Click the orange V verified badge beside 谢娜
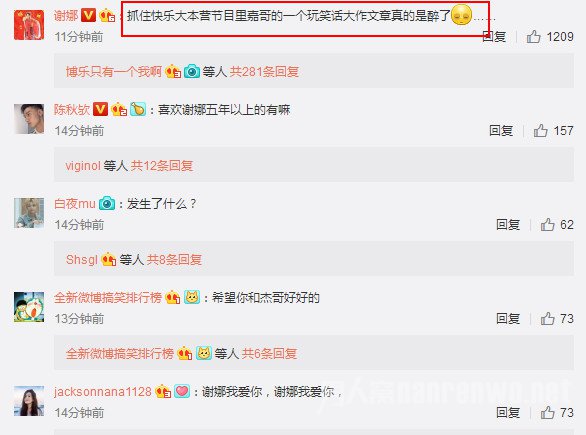 (x=89, y=15)
